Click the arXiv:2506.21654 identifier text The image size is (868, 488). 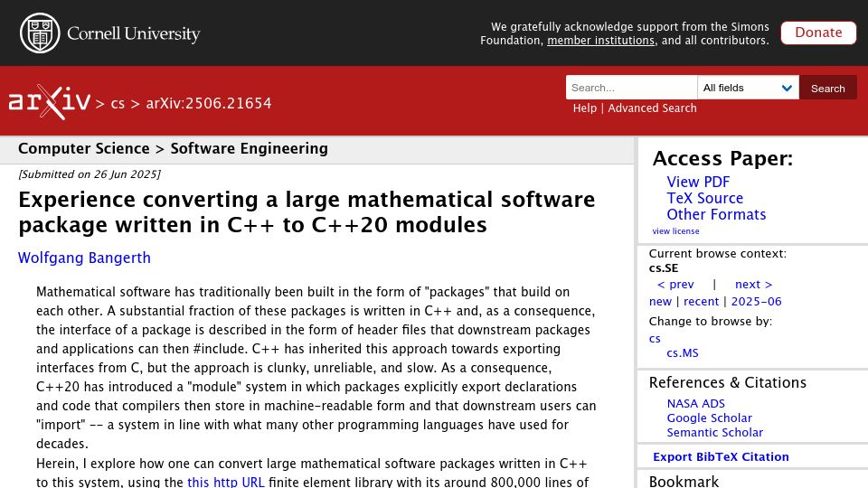209,103
